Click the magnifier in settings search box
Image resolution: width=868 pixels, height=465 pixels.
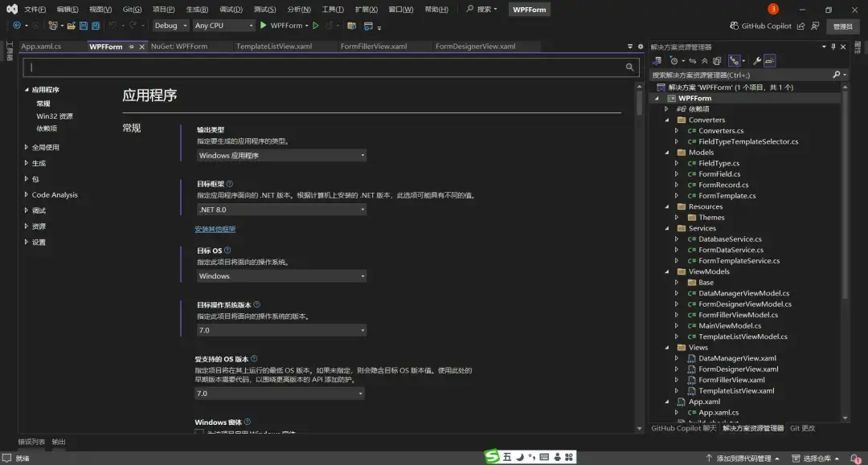coord(629,67)
